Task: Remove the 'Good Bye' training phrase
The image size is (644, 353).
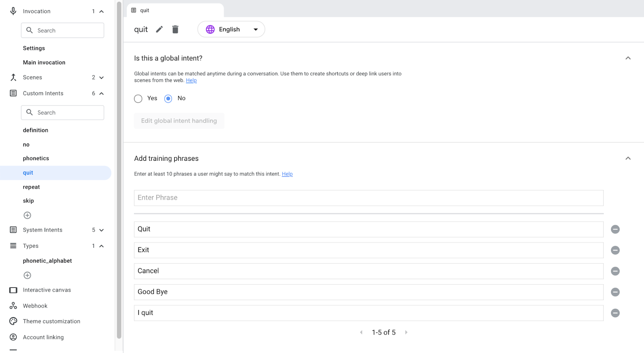Action: (x=615, y=292)
